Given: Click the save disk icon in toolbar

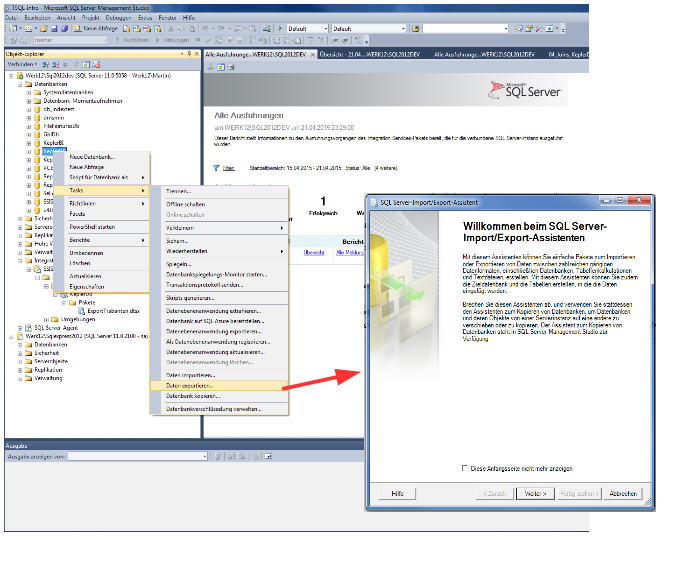Looking at the screenshot, I should pos(54,29).
